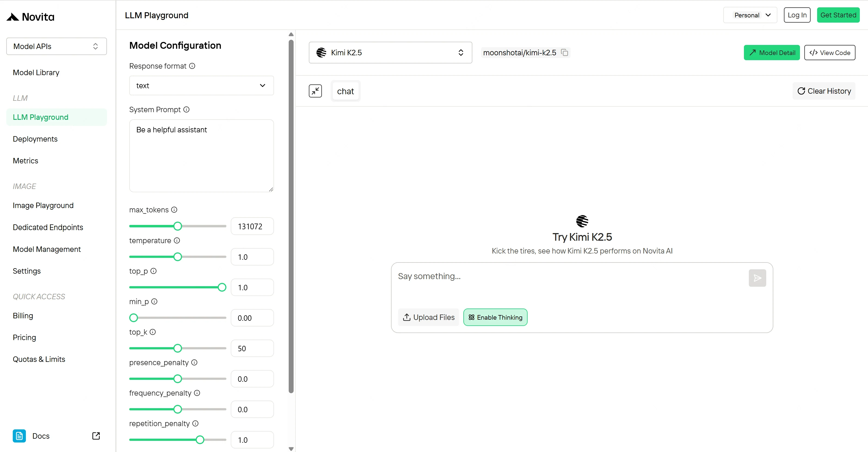Click the min_p value field
The width and height of the screenshot is (868, 452).
[252, 318]
